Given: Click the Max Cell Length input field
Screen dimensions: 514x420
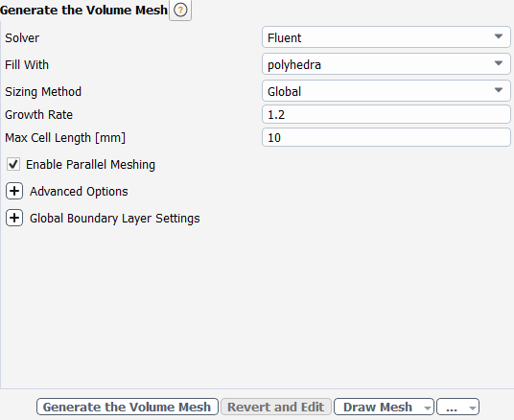Looking at the screenshot, I should [386, 137].
